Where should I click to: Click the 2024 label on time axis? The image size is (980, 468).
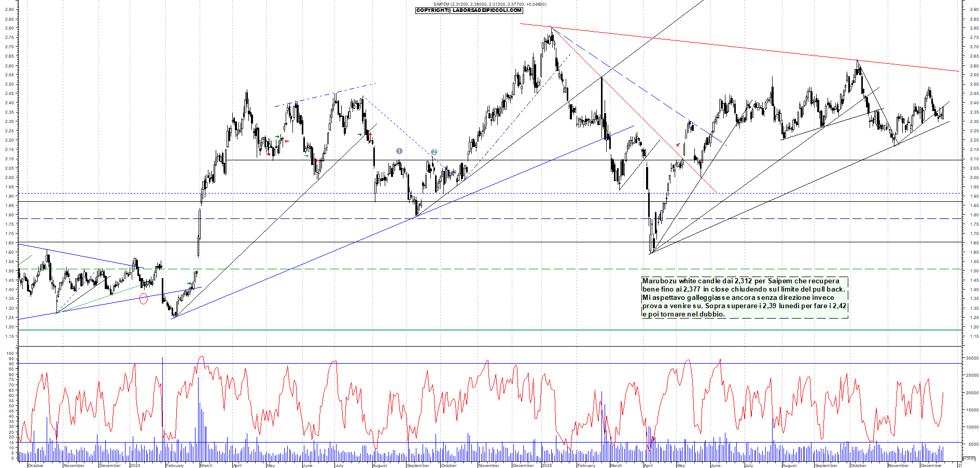(x=135, y=465)
